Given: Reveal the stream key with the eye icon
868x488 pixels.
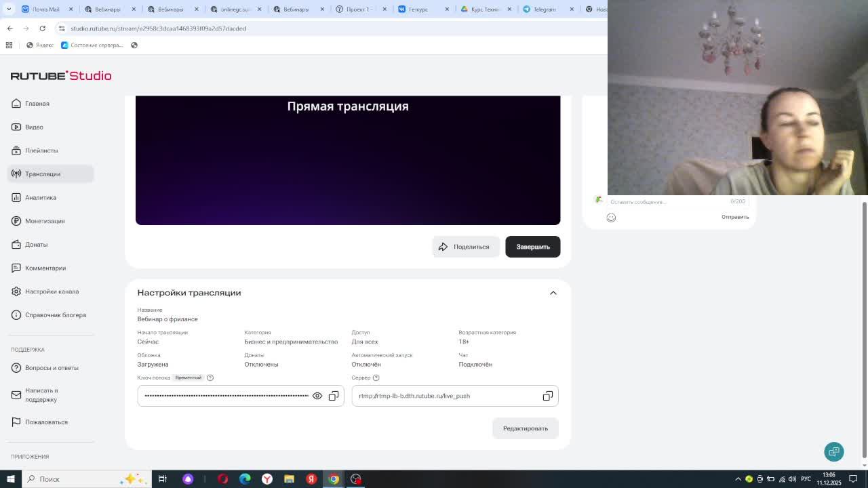Looking at the screenshot, I should (317, 396).
